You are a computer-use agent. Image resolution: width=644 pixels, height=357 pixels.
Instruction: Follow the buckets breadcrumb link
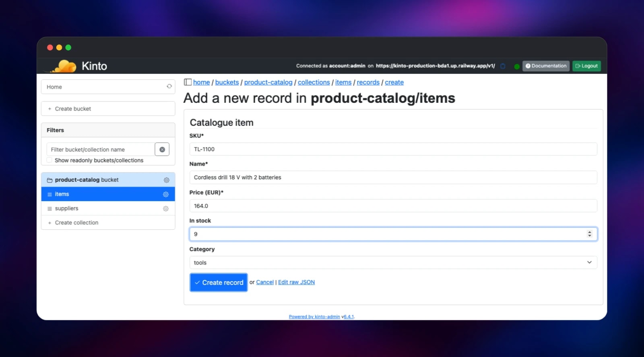point(227,82)
